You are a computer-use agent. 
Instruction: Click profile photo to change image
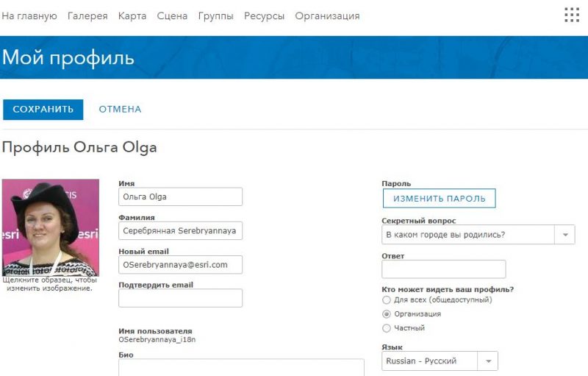(51, 227)
